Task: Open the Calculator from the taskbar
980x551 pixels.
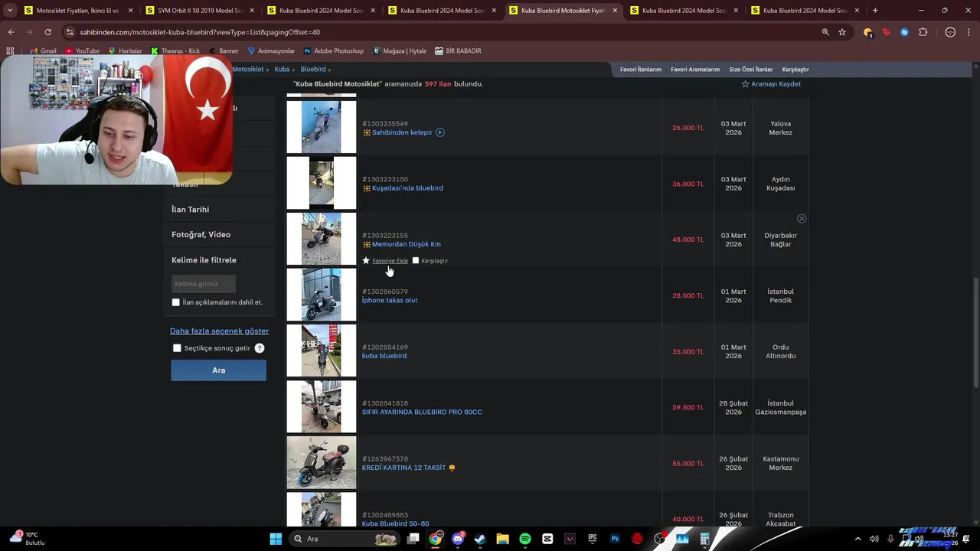Action: (704, 539)
